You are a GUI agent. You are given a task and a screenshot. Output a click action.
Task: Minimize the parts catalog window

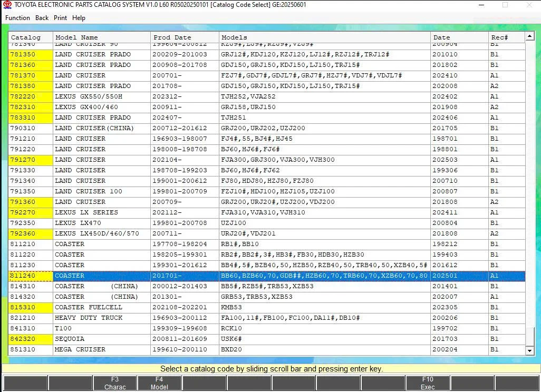(x=481, y=5)
